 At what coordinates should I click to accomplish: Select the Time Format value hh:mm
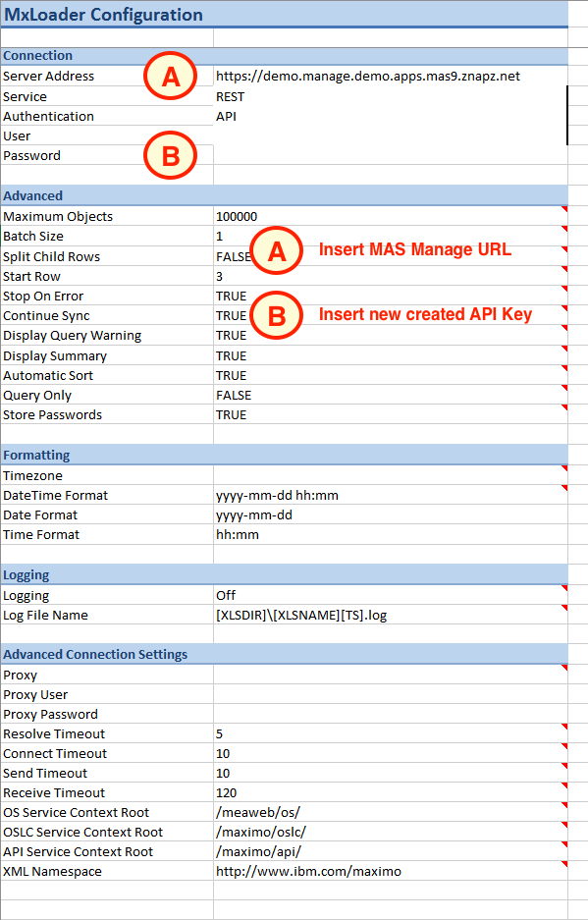click(391, 534)
